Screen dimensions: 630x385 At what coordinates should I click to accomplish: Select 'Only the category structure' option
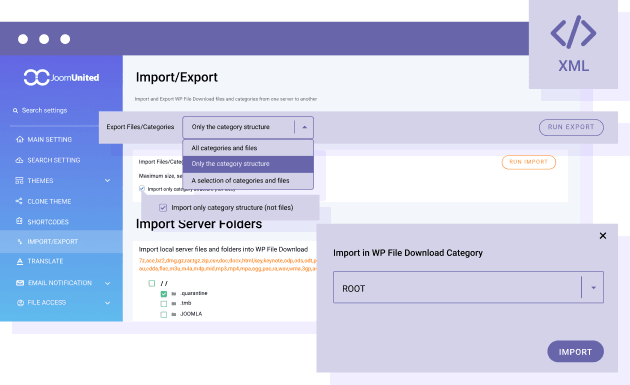click(248, 164)
